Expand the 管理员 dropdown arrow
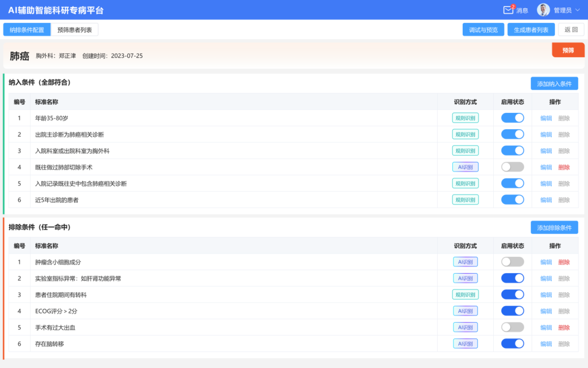Image resolution: width=588 pixels, height=368 pixels. tap(578, 10)
